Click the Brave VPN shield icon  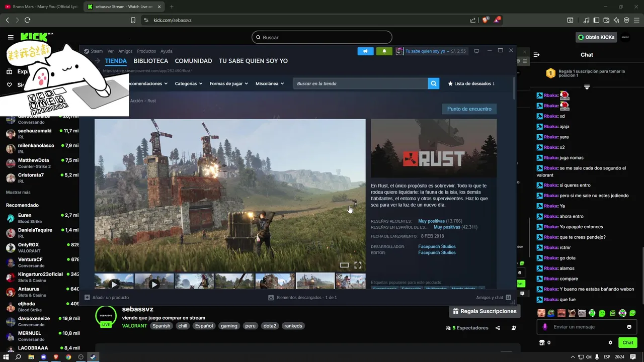coord(627,20)
